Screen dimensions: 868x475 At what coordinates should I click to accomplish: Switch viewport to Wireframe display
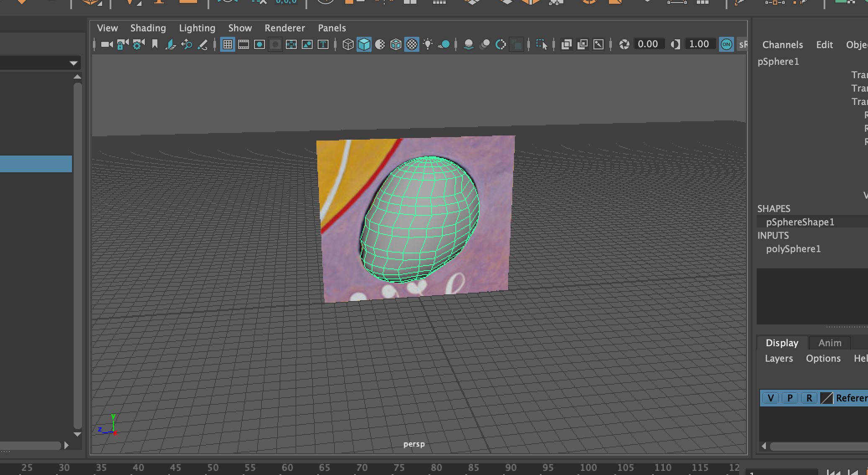point(348,44)
